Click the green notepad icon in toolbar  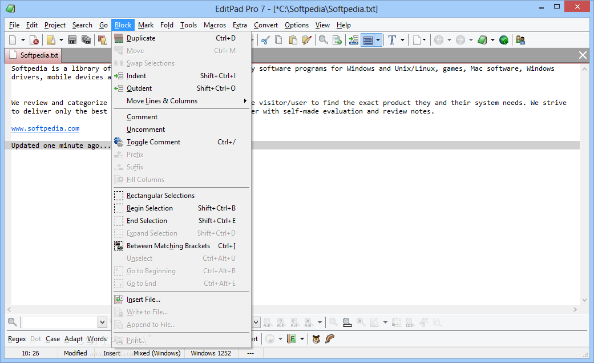[x=482, y=40]
